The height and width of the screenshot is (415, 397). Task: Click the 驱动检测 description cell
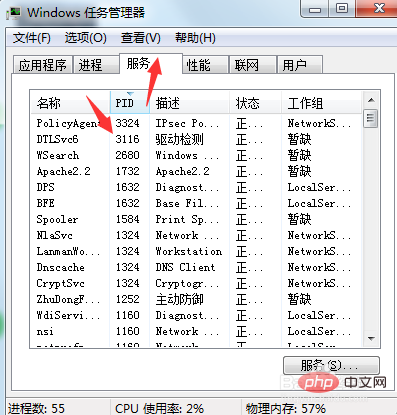pyautogui.click(x=179, y=139)
